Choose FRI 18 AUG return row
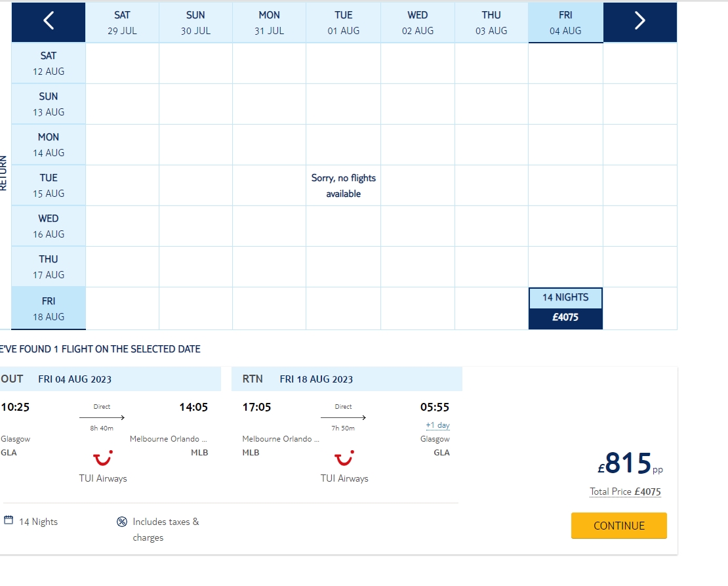728x586 pixels. click(49, 308)
